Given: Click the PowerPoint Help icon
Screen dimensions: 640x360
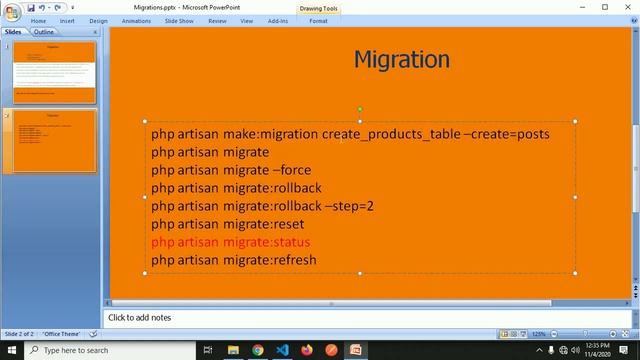Looking at the screenshot, I should click(x=634, y=20).
